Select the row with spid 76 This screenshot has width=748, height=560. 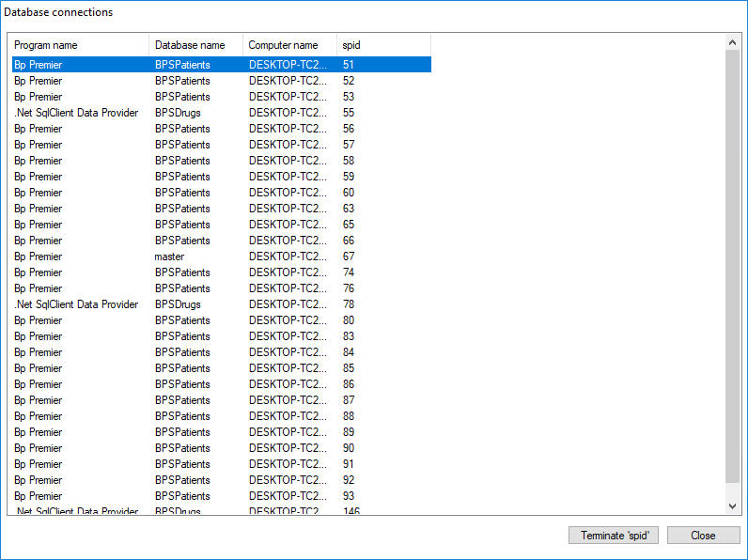point(222,288)
